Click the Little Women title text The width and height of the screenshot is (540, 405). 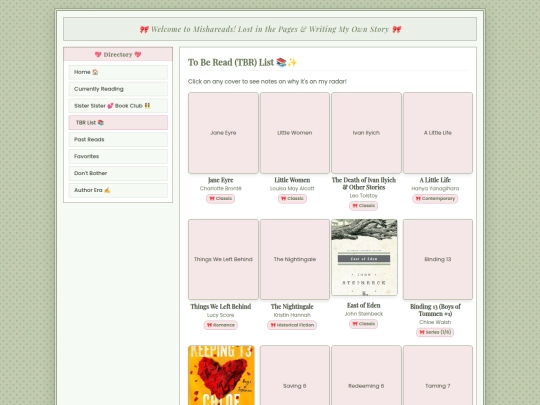coord(292,180)
